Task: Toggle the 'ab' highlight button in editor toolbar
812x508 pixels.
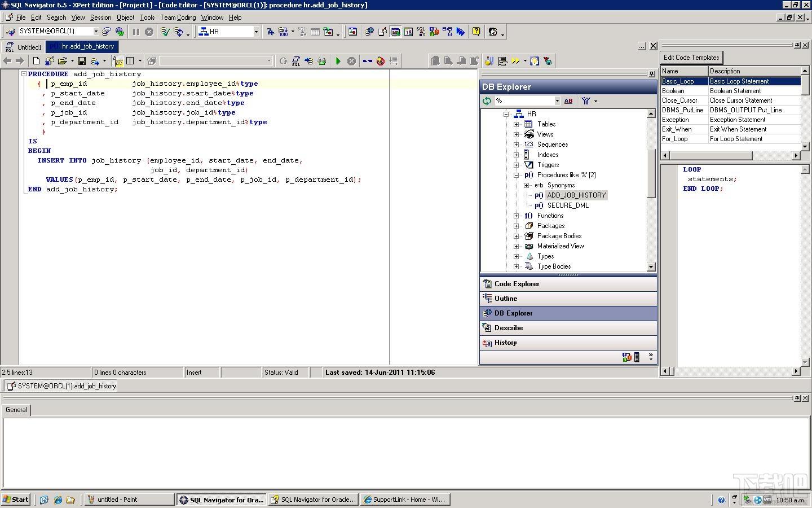Action: click(118, 61)
